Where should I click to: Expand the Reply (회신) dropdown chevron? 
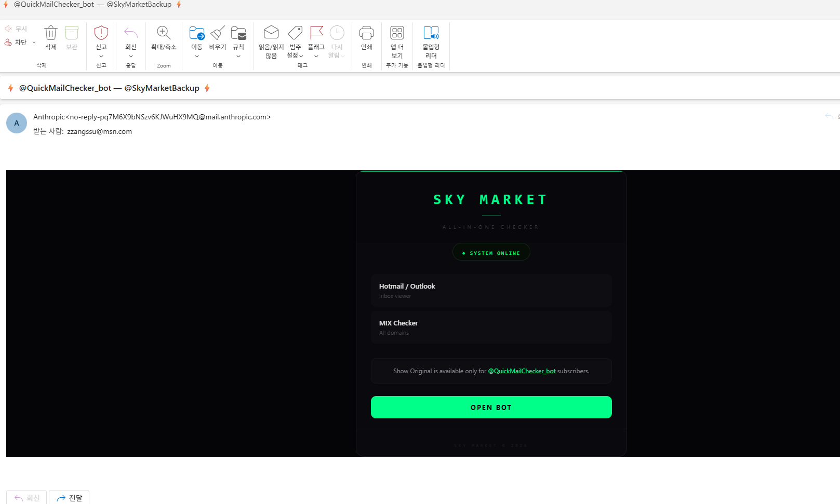pos(131,57)
